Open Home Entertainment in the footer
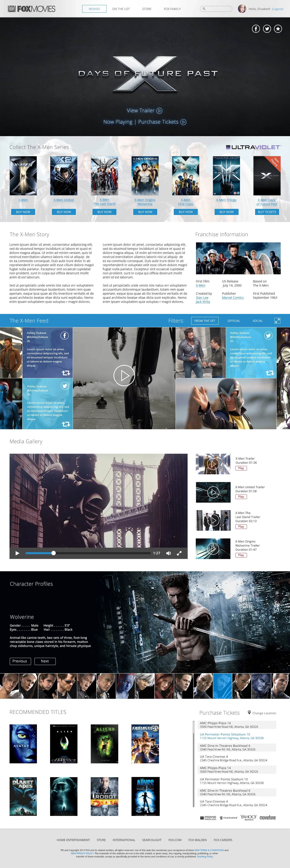290x868 pixels. coord(73,840)
